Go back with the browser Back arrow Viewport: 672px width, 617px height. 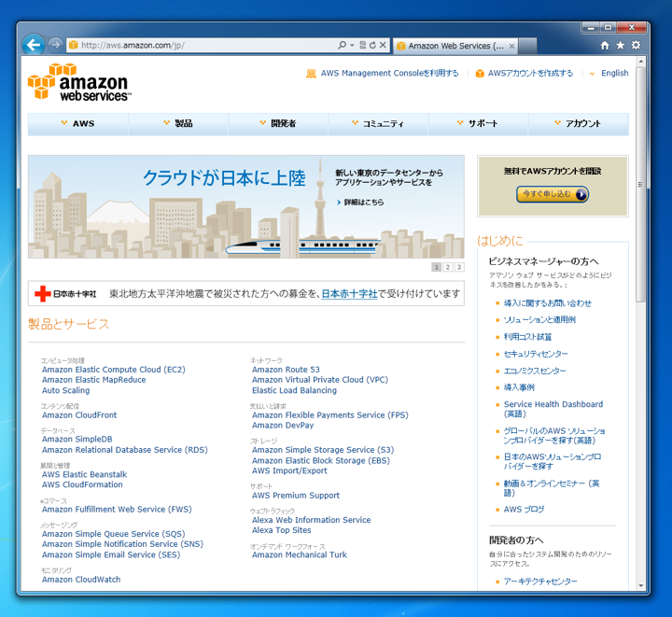coord(33,44)
